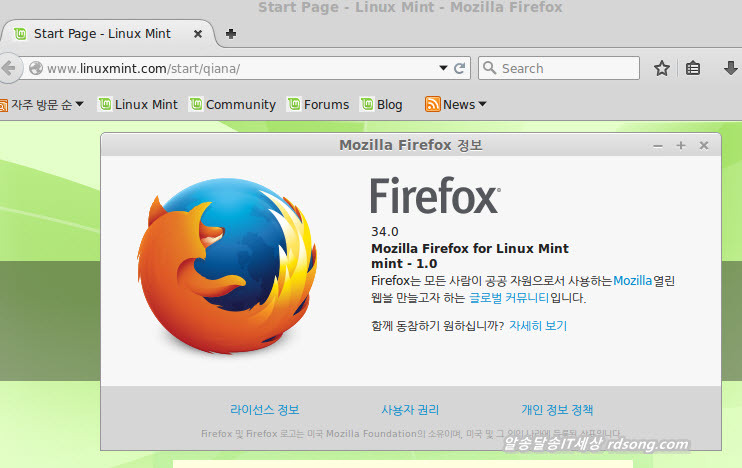Click the back navigation arrow button

[x=8, y=68]
